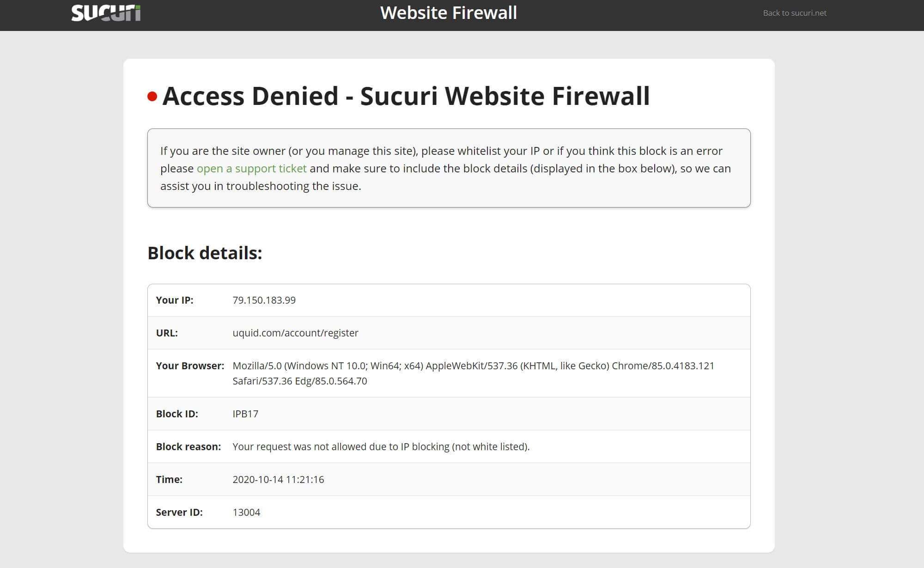Click the block reason message text

point(381,446)
